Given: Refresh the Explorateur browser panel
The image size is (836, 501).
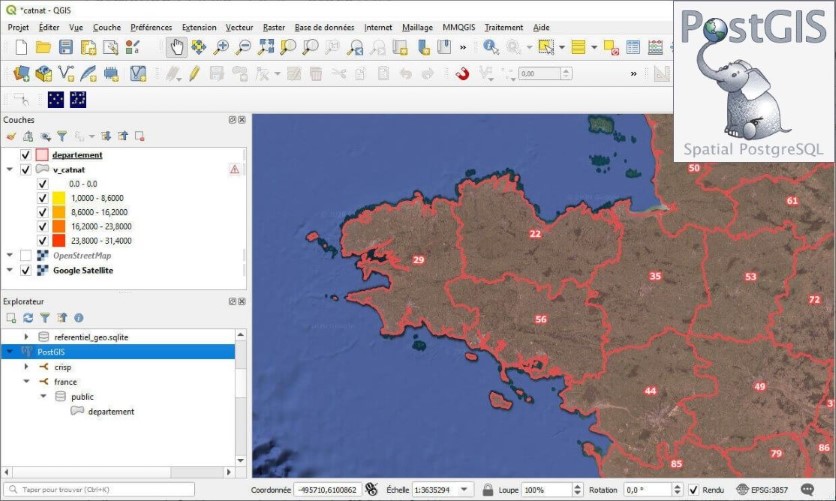Looking at the screenshot, I should point(28,318).
